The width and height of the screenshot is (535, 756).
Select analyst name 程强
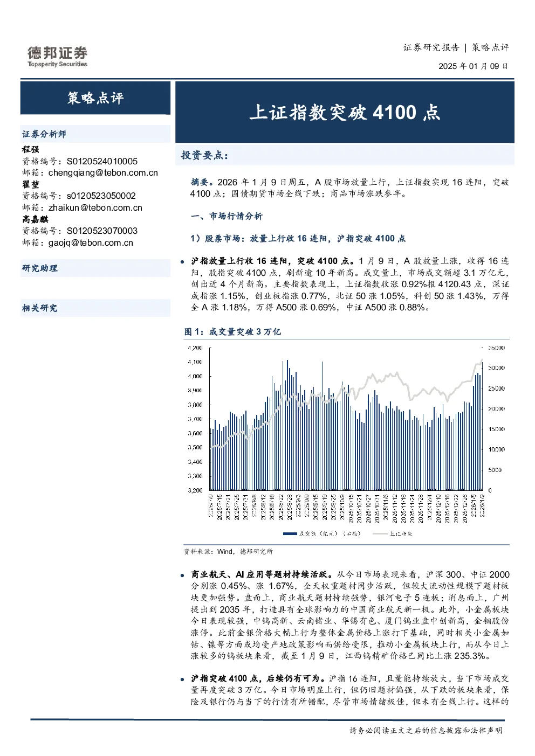30,149
